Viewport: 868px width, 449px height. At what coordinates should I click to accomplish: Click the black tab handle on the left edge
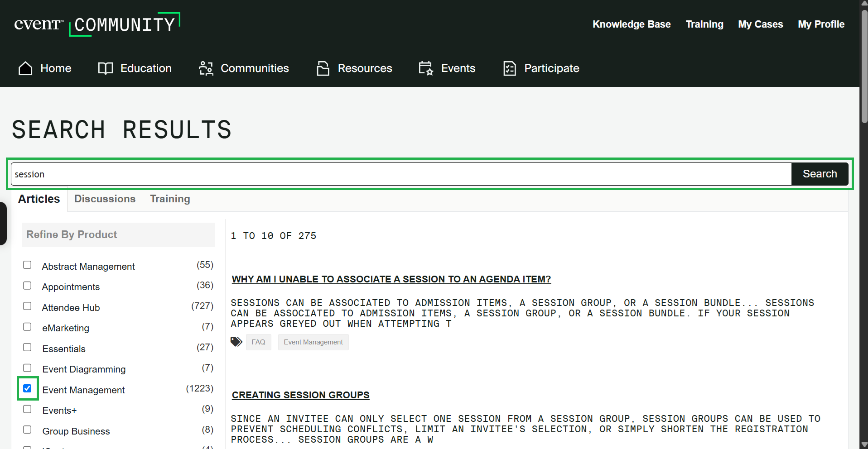tap(3, 224)
